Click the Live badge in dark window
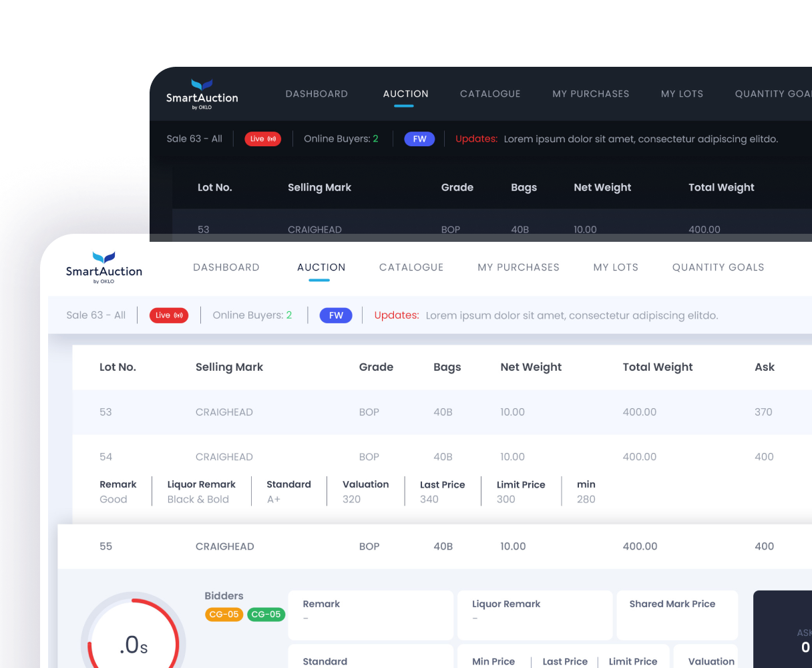This screenshot has width=812, height=668. click(x=262, y=139)
